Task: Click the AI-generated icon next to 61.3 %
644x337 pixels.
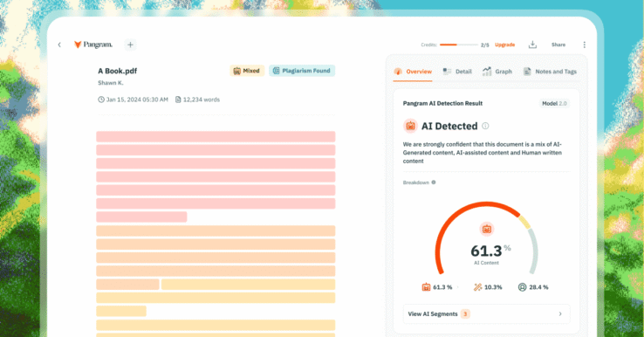Action: click(x=426, y=287)
